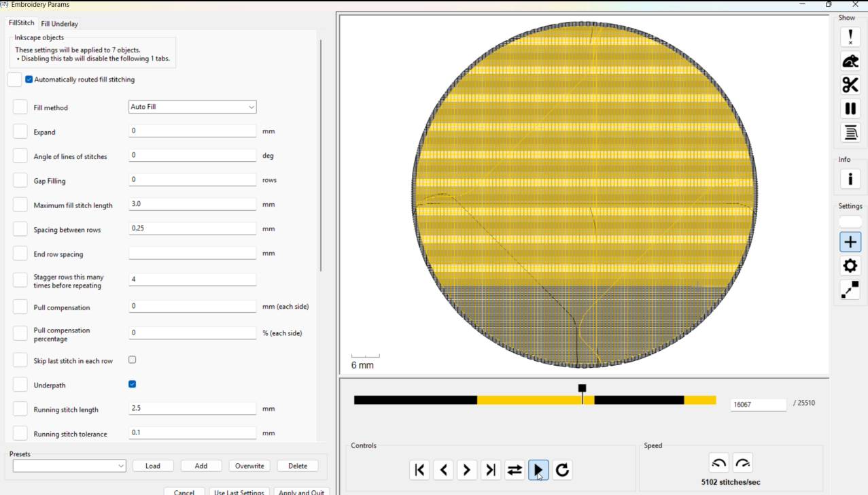Uncheck the Underpath checkbox
This screenshot has height=495, width=868.
pyautogui.click(x=132, y=384)
